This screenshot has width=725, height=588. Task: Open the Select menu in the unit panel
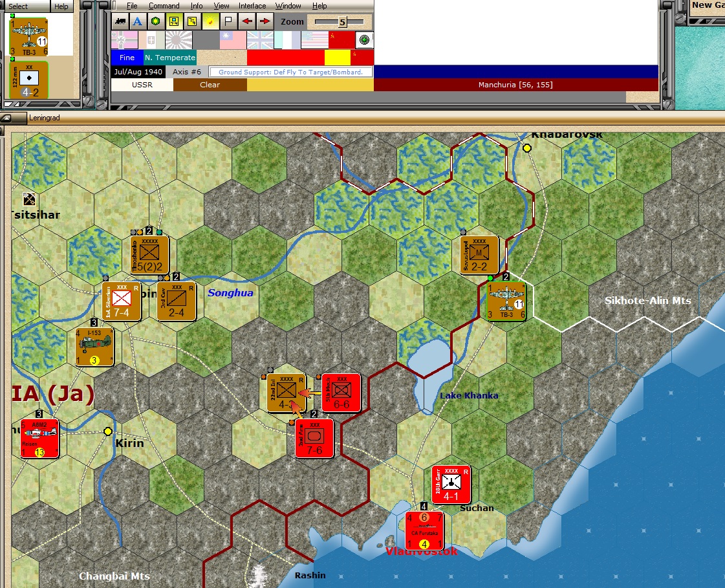18,6
